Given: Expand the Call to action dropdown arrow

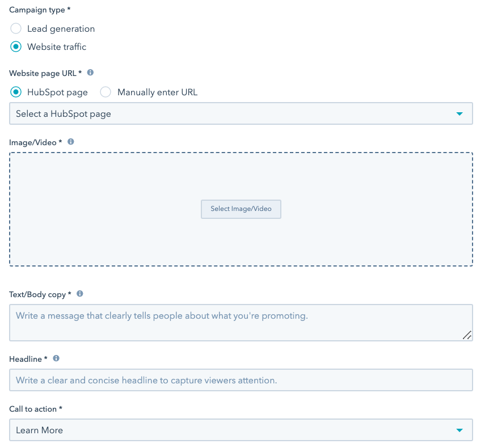Looking at the screenshot, I should (x=460, y=430).
